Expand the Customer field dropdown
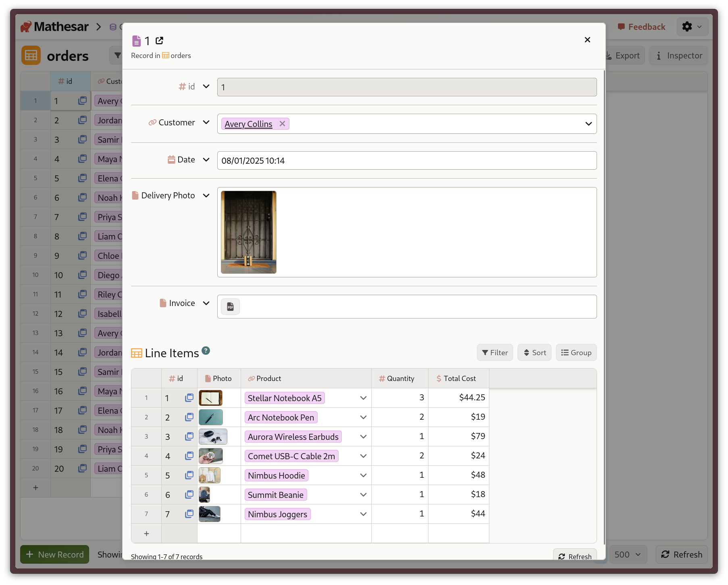 coord(589,124)
